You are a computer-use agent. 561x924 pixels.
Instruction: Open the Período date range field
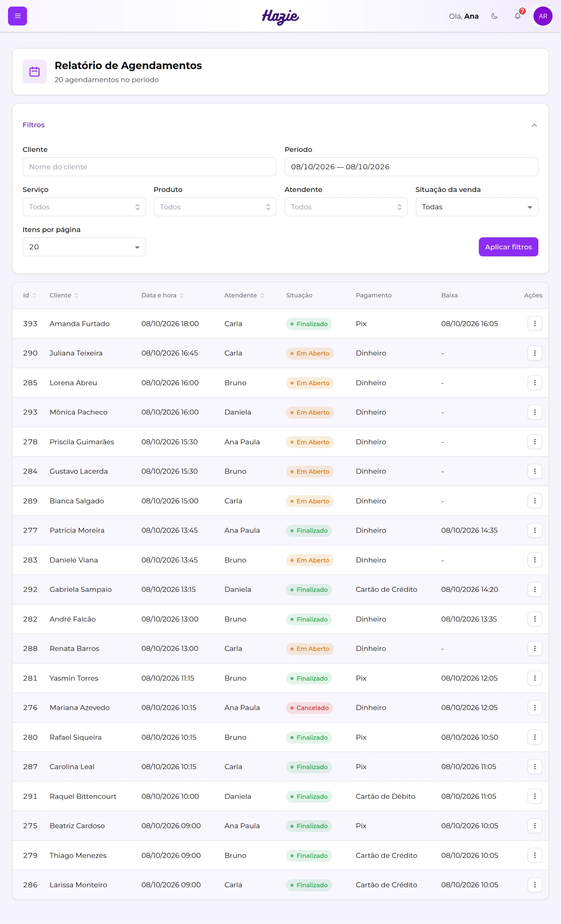[x=411, y=167]
